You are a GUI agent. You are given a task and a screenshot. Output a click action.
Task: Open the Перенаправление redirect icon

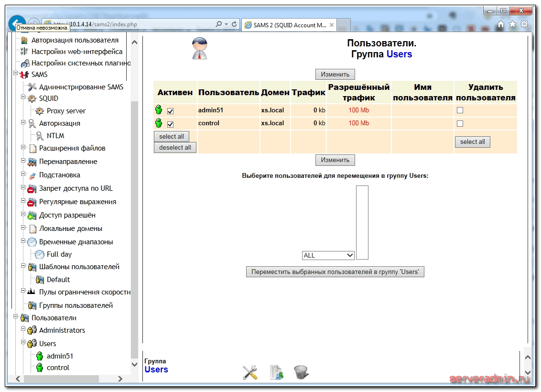32,162
